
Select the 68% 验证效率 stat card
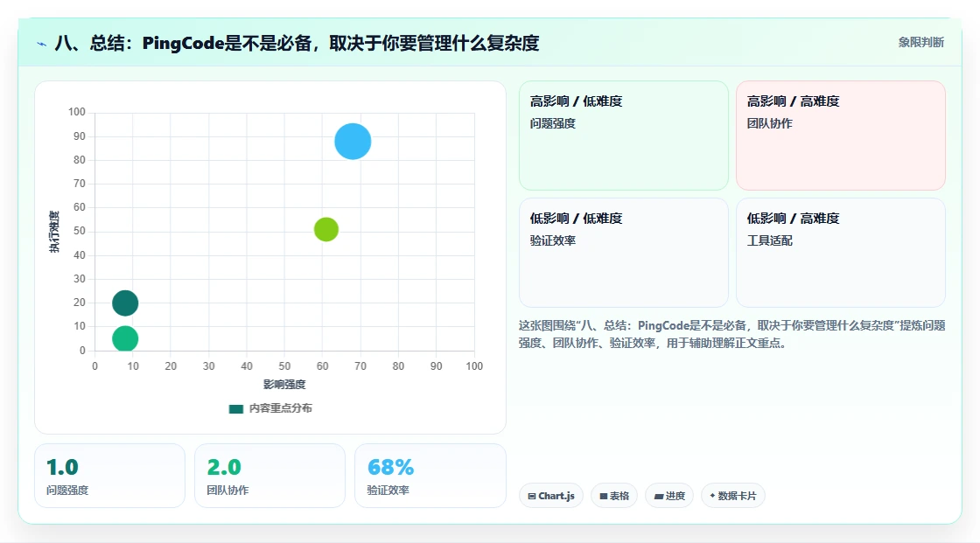click(430, 476)
